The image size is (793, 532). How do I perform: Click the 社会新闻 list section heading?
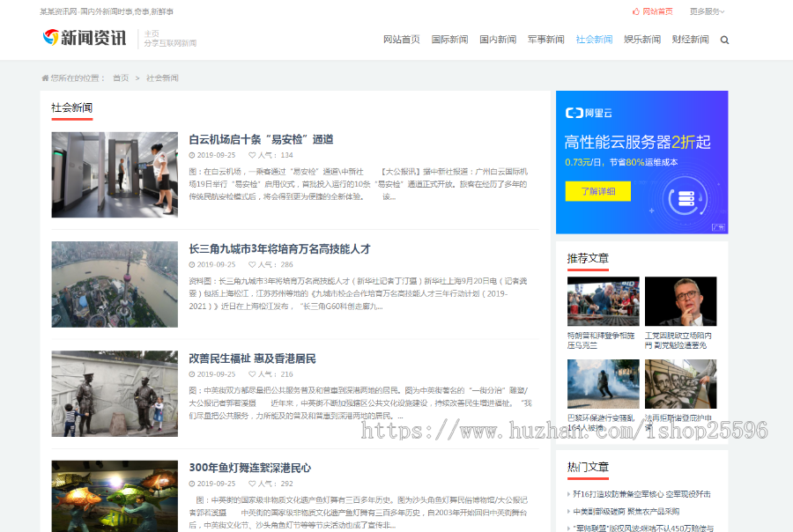[72, 107]
